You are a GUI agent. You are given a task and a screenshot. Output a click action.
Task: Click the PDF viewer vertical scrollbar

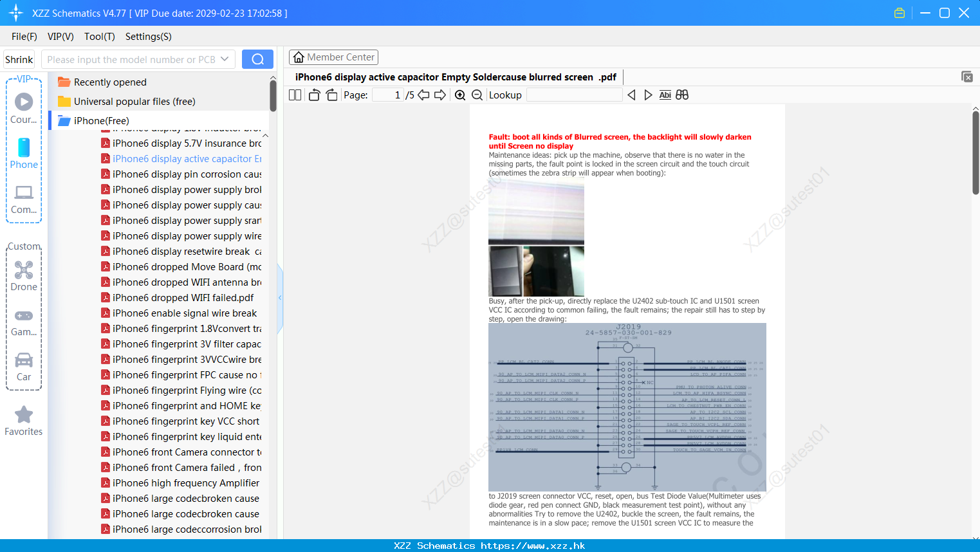pos(975,152)
